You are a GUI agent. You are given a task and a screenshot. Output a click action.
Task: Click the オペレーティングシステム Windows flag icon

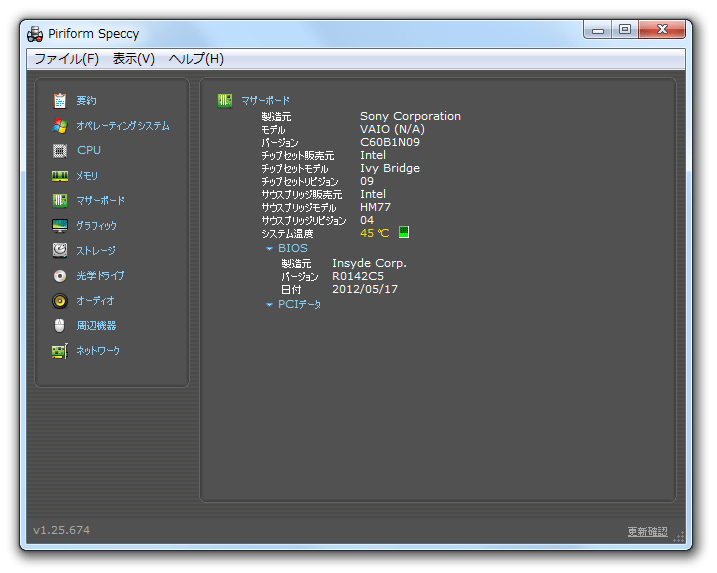[60, 126]
